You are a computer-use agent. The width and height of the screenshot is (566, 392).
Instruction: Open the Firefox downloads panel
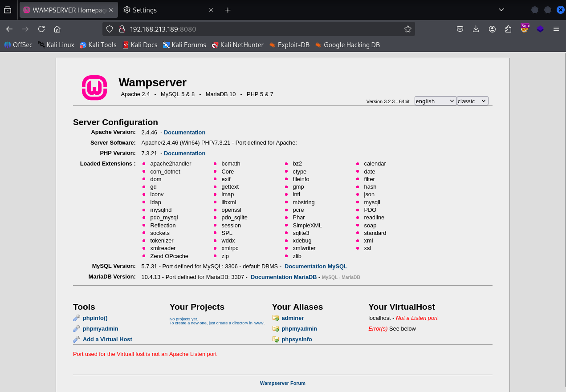(x=476, y=29)
